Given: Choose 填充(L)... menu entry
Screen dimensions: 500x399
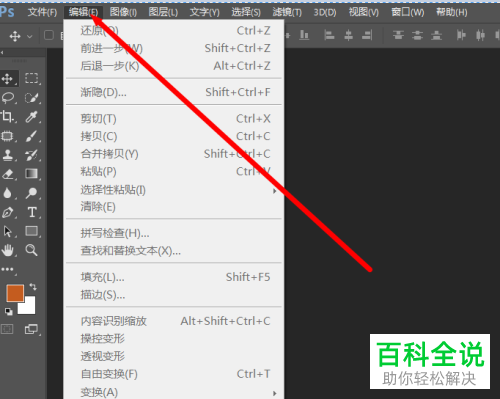Looking at the screenshot, I should pos(174,277).
